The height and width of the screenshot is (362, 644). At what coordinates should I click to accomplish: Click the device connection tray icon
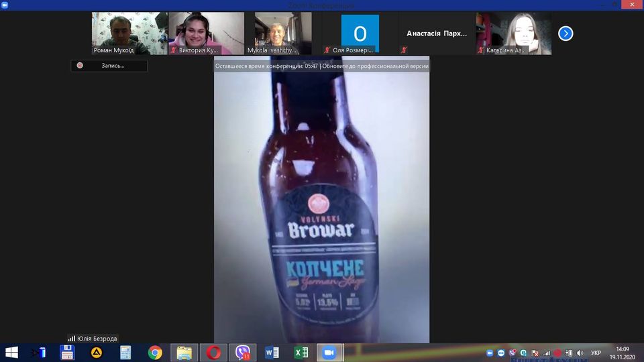point(569,353)
